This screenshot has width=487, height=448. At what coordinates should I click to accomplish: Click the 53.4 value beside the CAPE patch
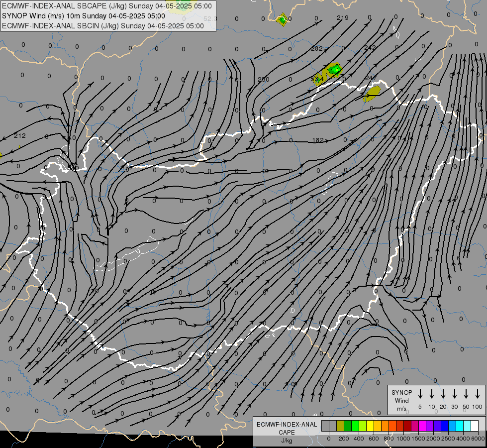point(317,79)
